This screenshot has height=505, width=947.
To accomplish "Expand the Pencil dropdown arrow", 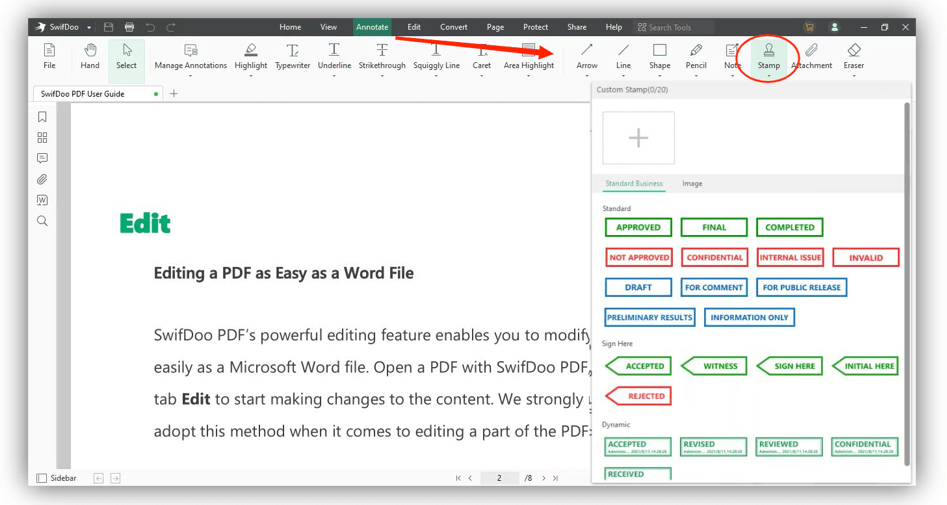I will pos(696,76).
